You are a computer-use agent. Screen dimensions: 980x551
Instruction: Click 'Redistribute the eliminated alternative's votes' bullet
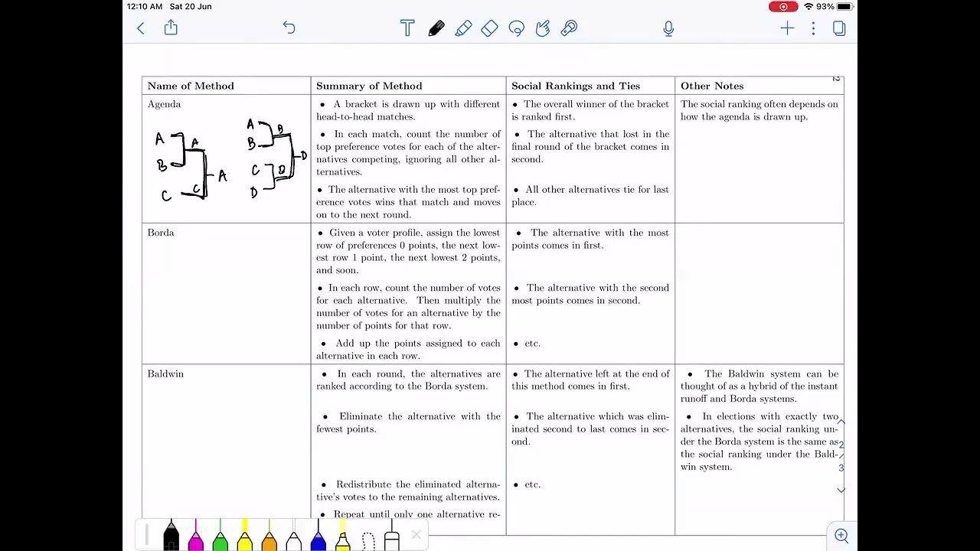coord(408,491)
